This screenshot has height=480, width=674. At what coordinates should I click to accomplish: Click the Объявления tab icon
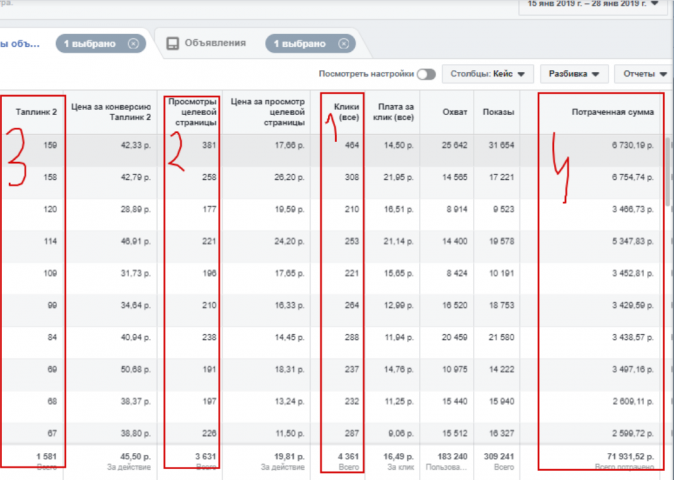click(x=172, y=43)
